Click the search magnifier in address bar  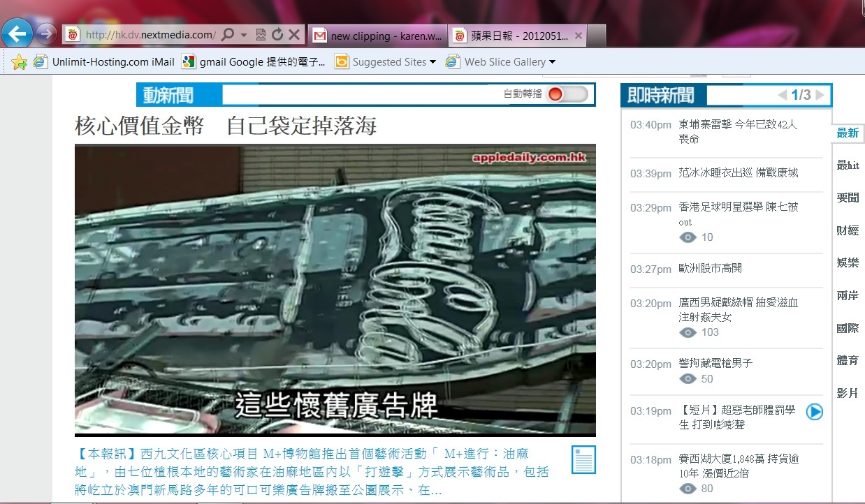228,34
